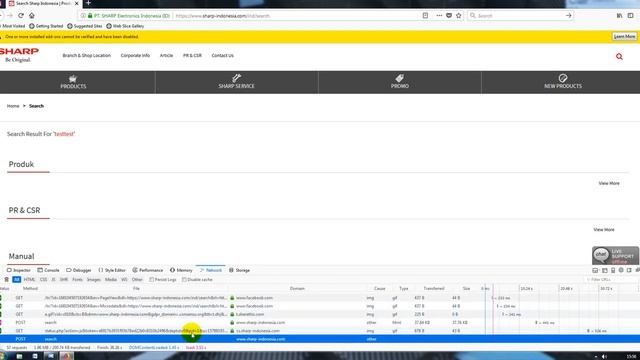640x360 pixels.
Task: Click the Firefox library icon
Action: coord(619,16)
